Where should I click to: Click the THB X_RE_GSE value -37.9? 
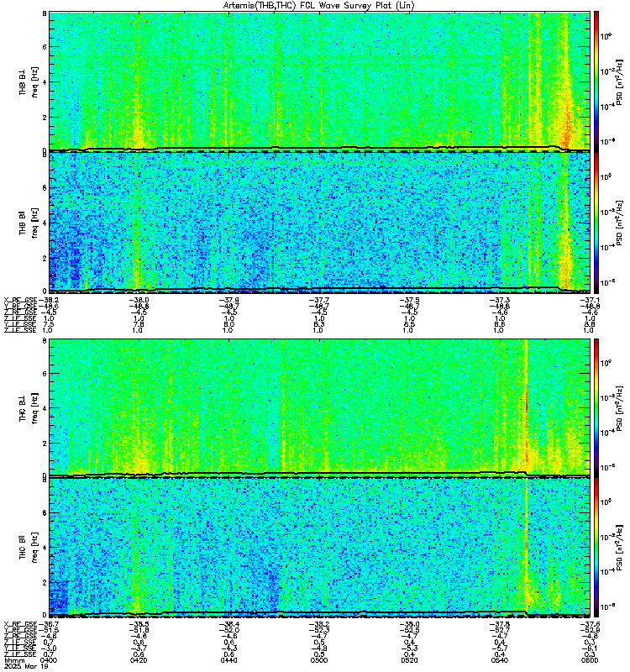[228, 300]
